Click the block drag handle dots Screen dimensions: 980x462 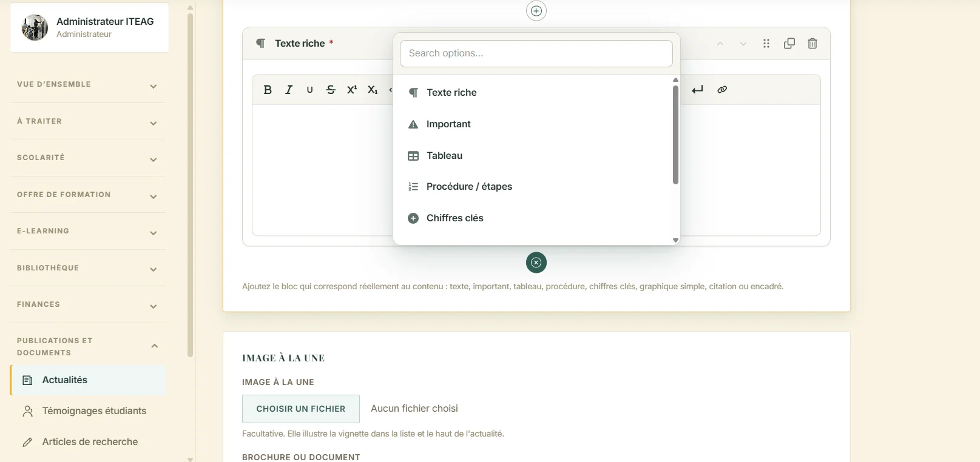pos(766,44)
